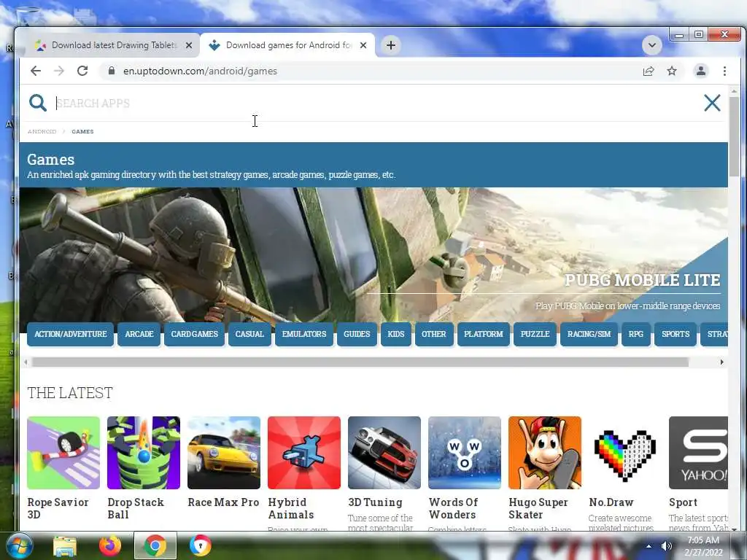Select the Guides category
The width and height of the screenshot is (747, 560).
[357, 334]
